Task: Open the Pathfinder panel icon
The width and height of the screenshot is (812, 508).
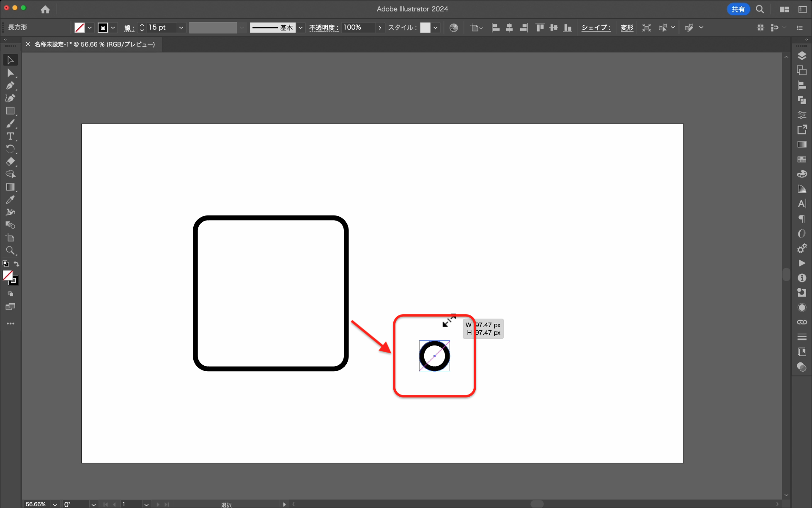Action: (801, 100)
